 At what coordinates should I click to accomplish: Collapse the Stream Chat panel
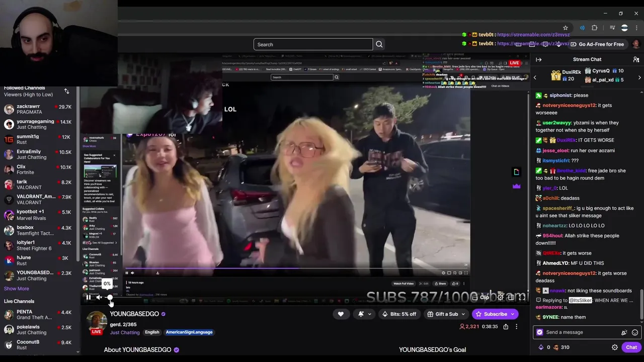[x=539, y=59]
